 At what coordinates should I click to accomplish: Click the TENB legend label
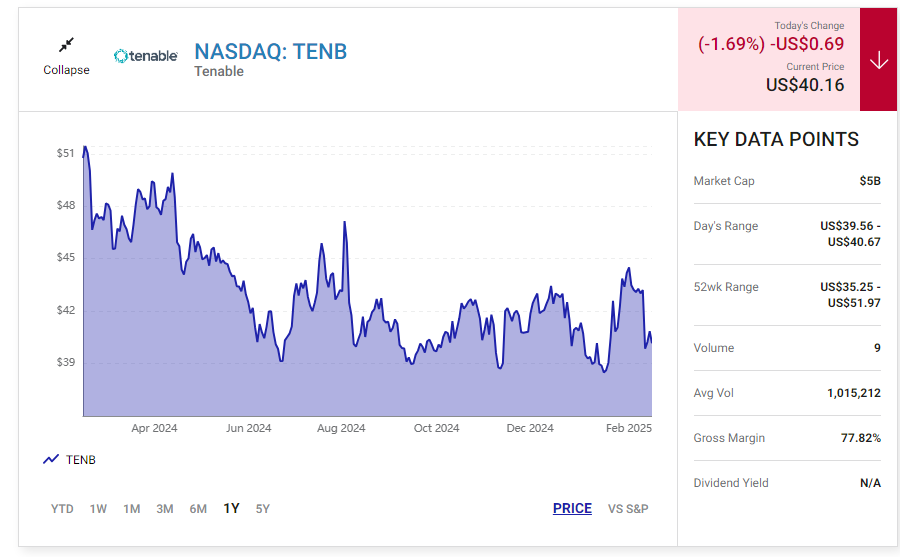coord(80,460)
